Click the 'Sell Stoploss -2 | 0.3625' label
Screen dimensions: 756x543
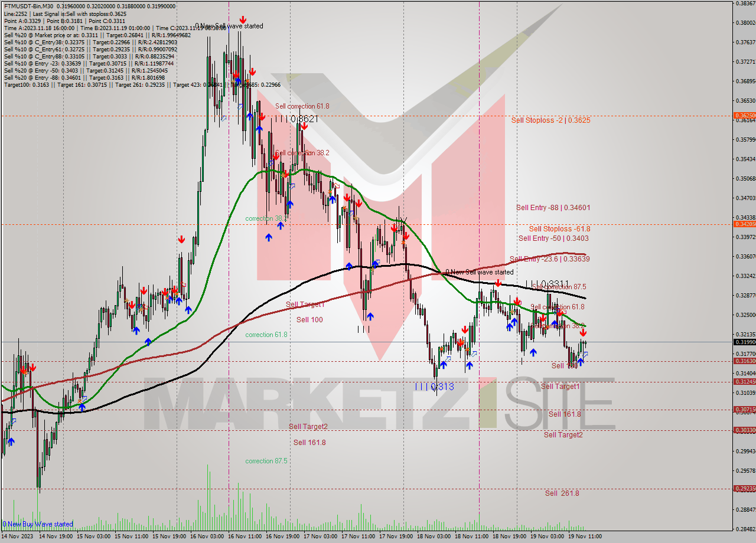click(x=550, y=120)
